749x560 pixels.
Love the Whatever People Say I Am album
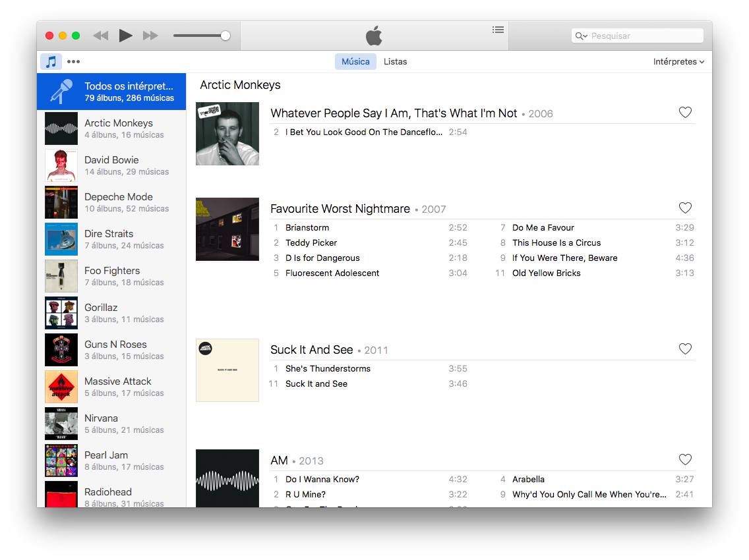tap(685, 112)
